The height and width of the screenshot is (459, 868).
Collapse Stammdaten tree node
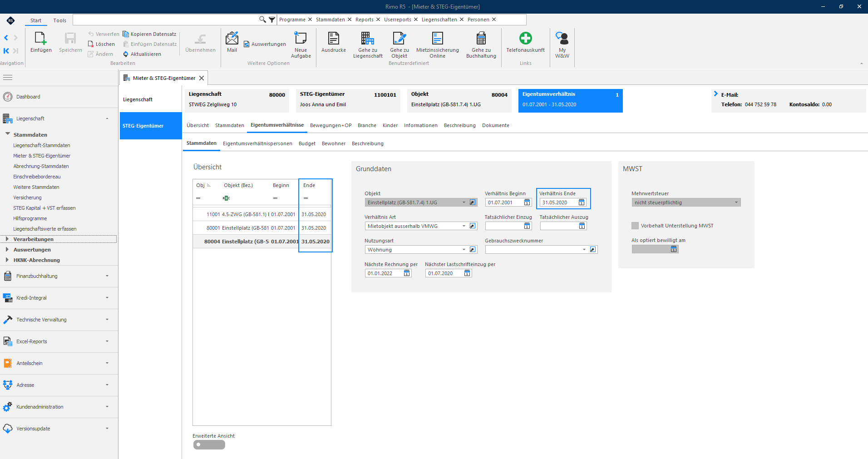click(x=7, y=134)
